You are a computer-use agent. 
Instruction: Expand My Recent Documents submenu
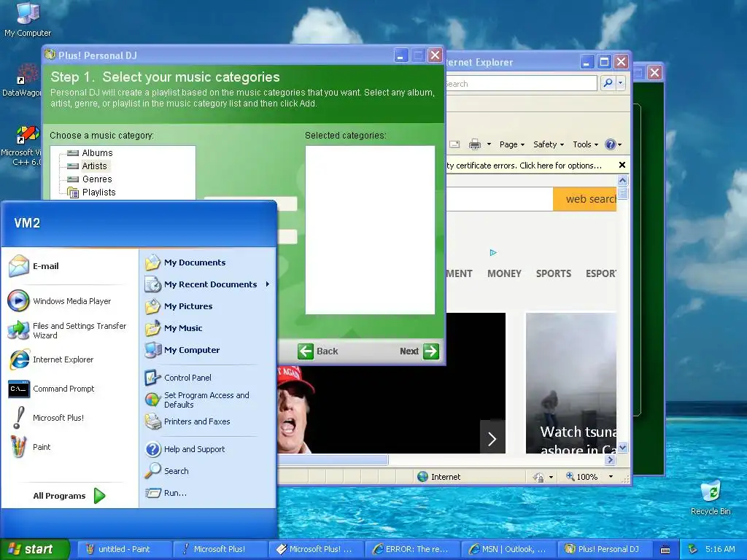(208, 284)
